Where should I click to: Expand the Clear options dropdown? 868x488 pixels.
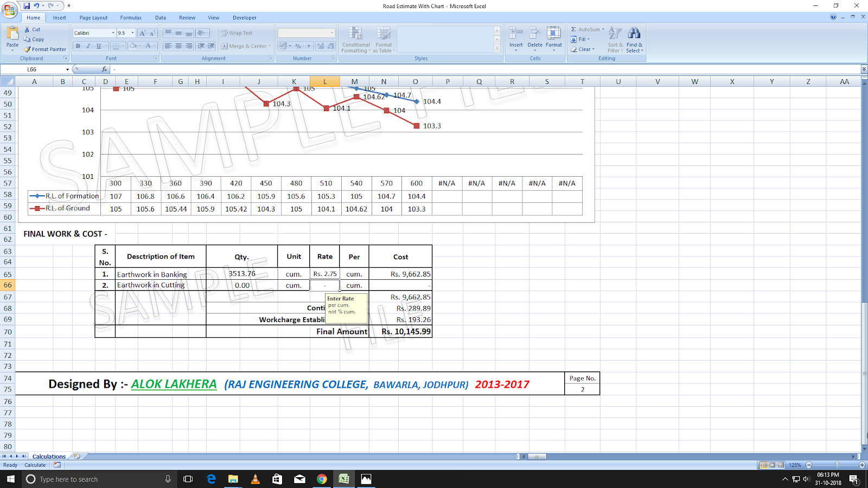(x=585, y=49)
